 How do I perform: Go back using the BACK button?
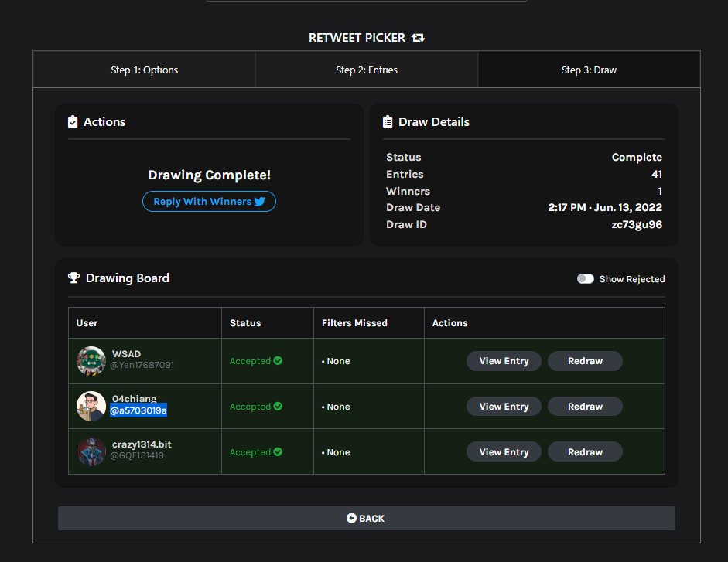pyautogui.click(x=367, y=518)
